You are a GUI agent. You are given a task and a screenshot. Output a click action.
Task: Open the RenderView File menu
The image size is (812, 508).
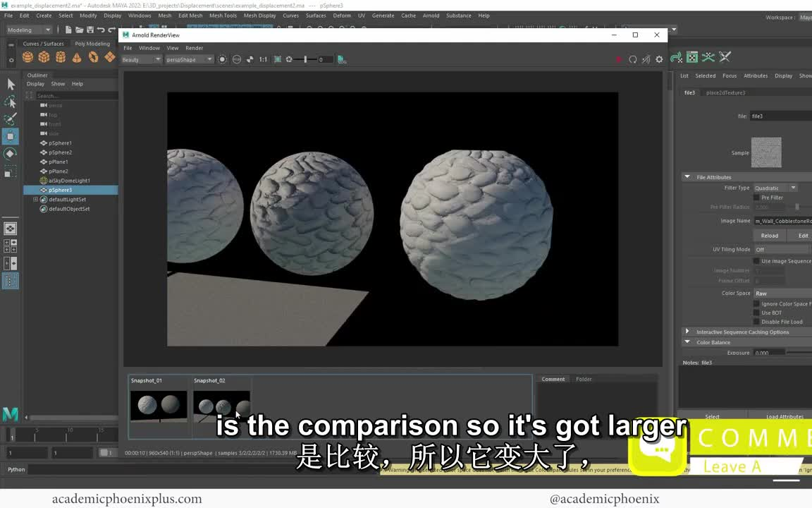(x=128, y=48)
